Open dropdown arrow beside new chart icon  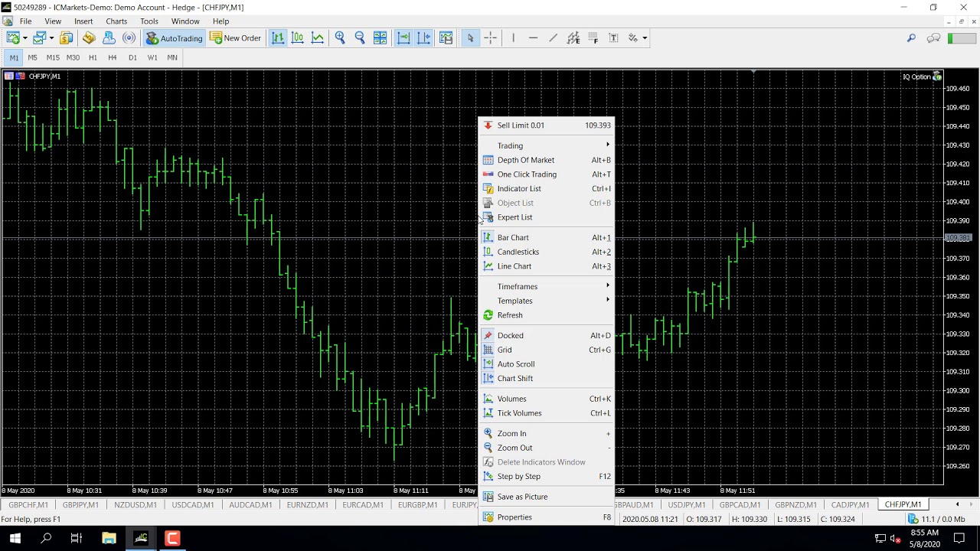point(25,37)
